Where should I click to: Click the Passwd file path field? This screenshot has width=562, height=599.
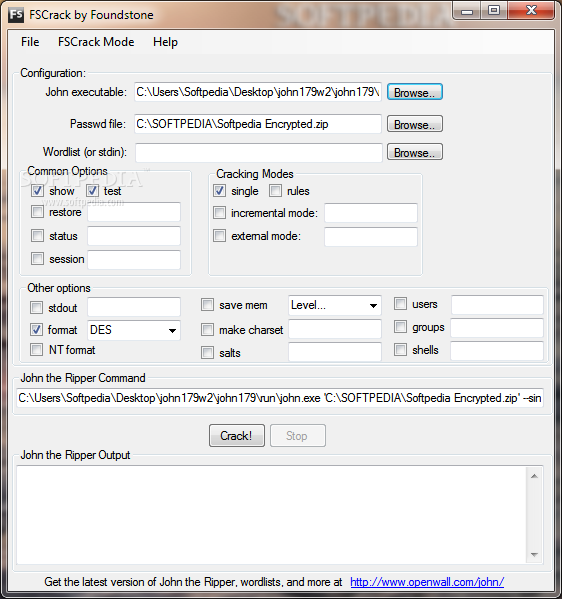(x=258, y=124)
